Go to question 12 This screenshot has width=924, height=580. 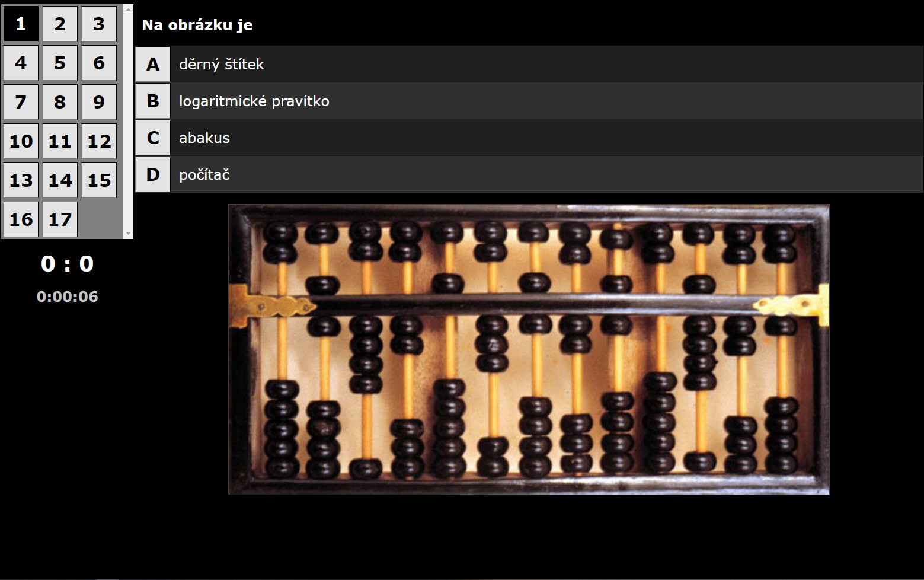[99, 141]
